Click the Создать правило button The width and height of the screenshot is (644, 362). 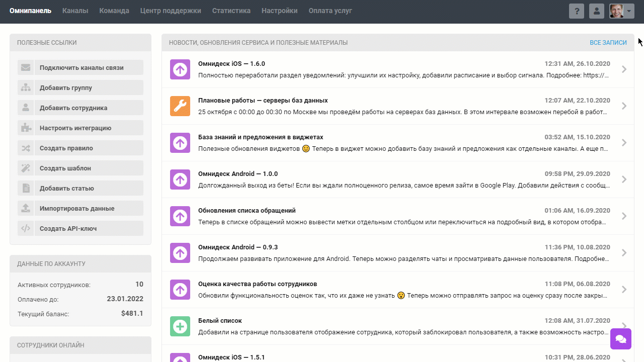coord(89,148)
